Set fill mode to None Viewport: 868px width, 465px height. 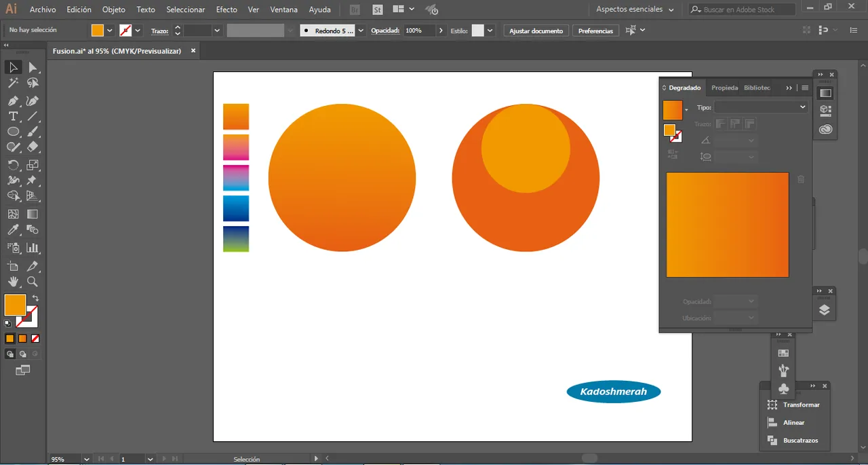tap(35, 338)
